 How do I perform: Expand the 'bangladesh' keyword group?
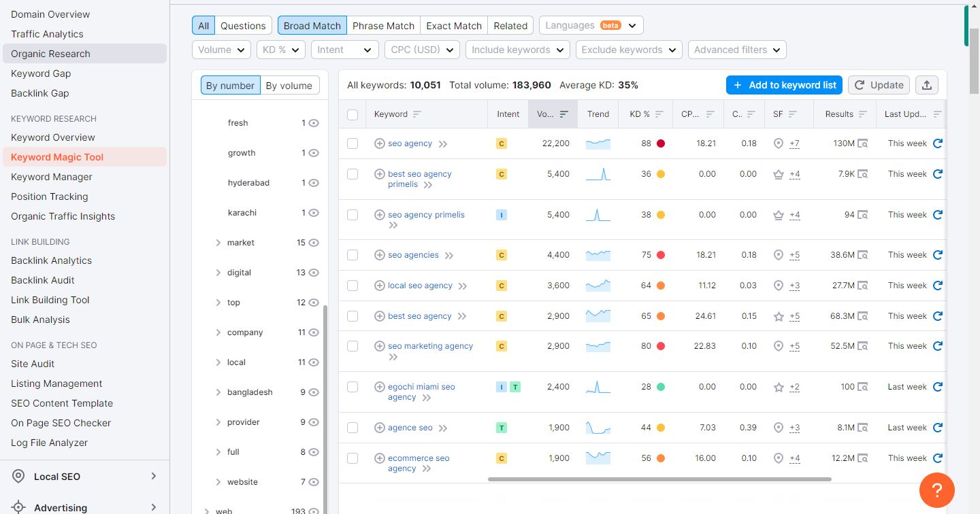(218, 392)
